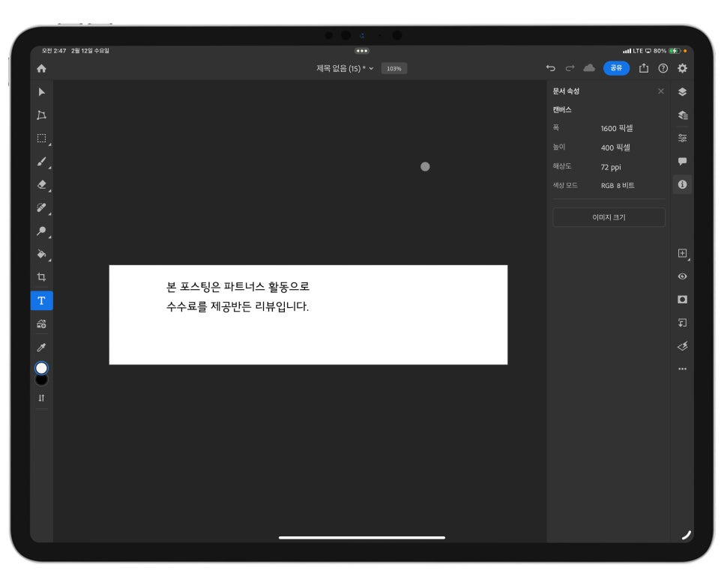724x588 pixels.
Task: Click the 72 ppi resolution value
Action: [610, 167]
